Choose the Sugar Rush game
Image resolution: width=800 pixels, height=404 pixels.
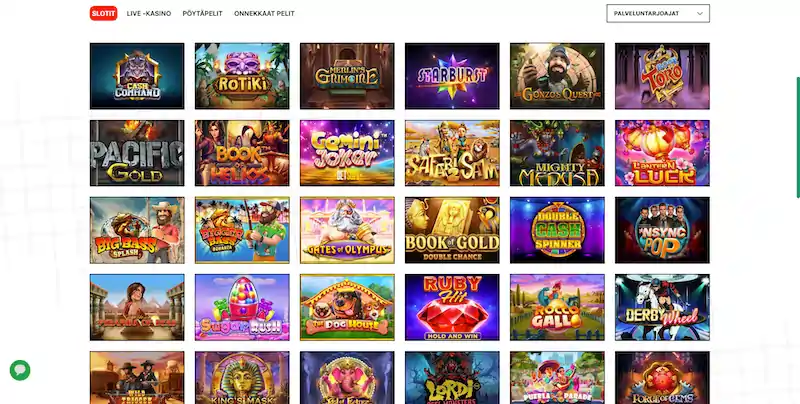pyautogui.click(x=242, y=307)
